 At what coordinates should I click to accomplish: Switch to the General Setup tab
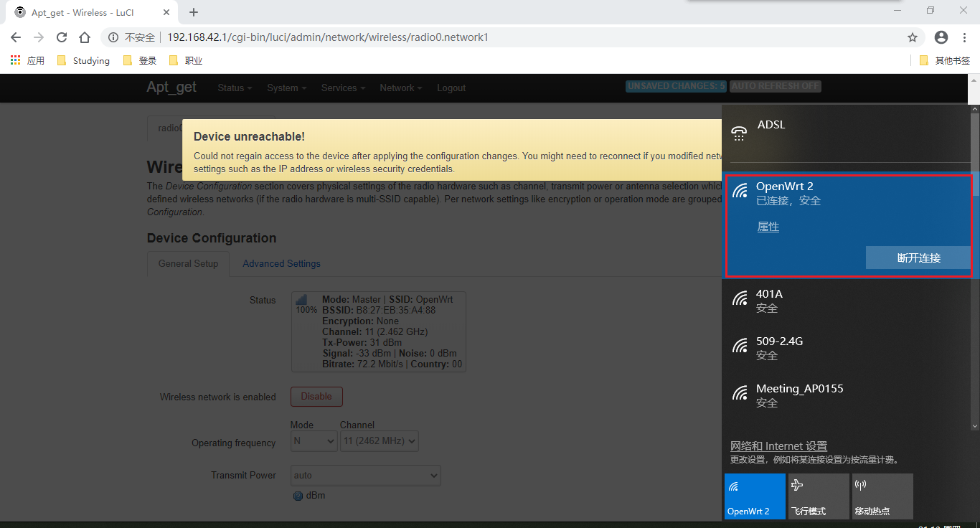[x=188, y=263]
